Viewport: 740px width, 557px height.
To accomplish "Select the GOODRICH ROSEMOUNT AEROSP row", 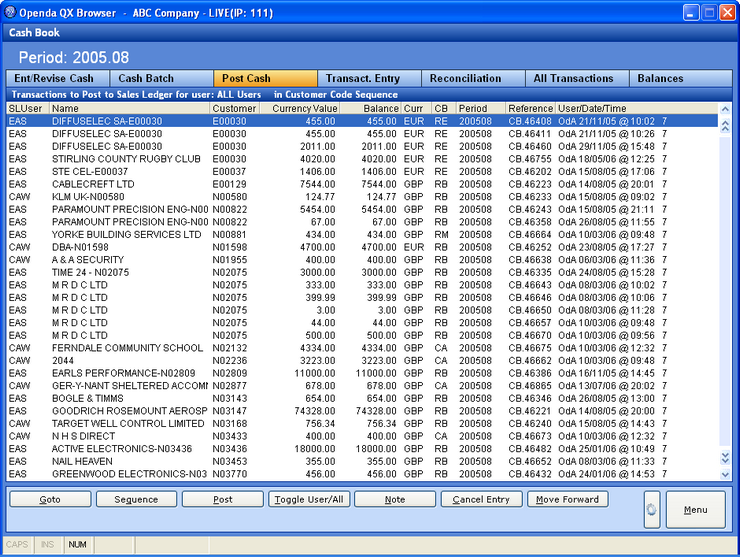I will pyautogui.click(x=362, y=411).
